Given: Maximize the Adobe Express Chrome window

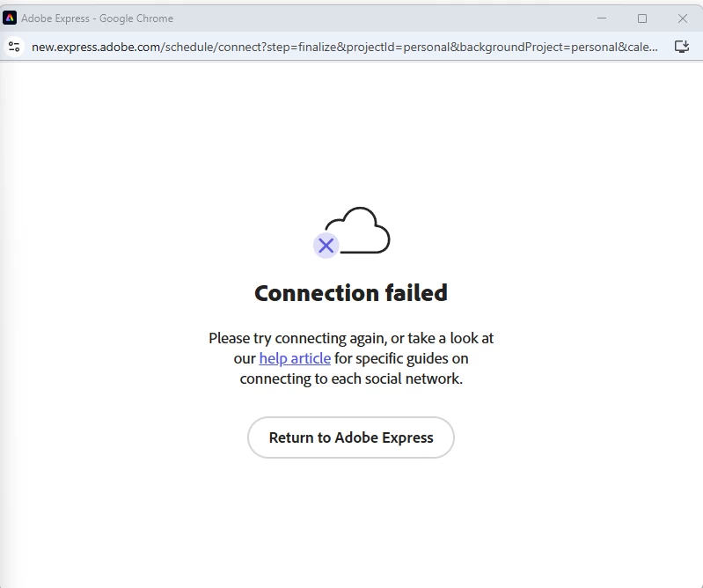Looking at the screenshot, I should [642, 18].
